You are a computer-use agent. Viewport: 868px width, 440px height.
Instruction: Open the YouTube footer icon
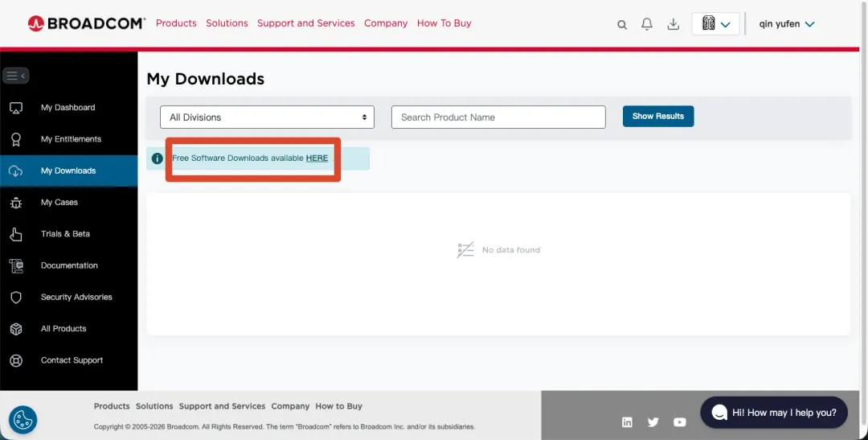680,422
